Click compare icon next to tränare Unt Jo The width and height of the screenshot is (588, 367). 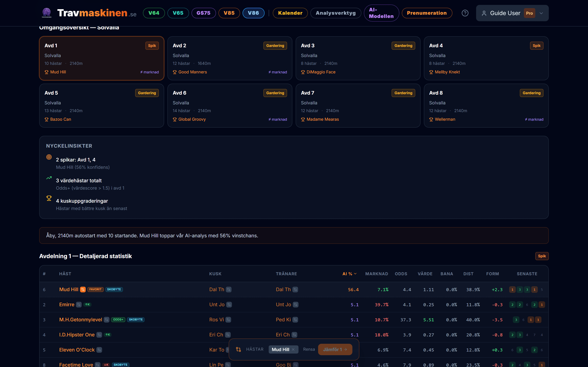295,305
